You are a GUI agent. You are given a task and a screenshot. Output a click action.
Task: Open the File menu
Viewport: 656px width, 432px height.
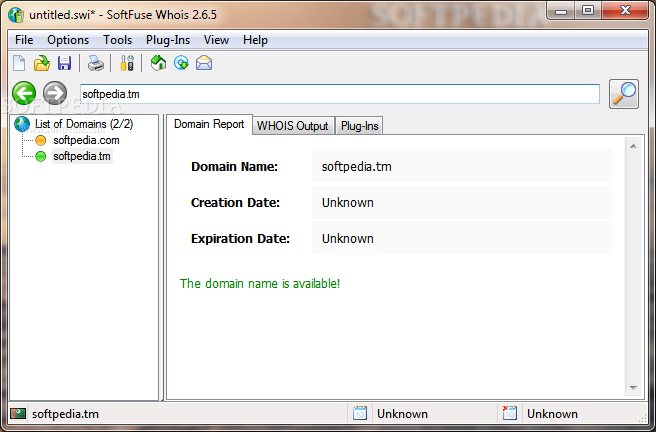tap(24, 40)
